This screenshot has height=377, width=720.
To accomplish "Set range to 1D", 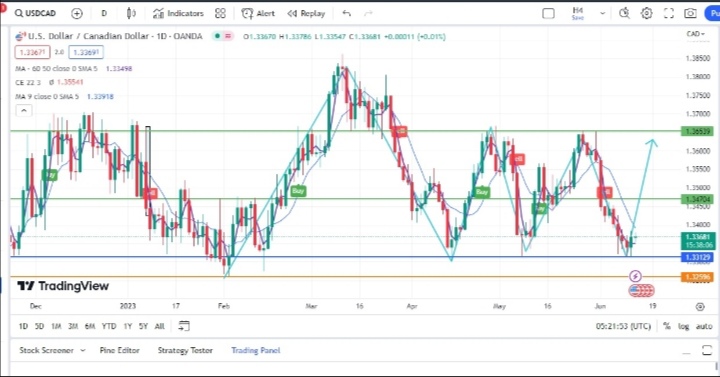I will (23, 326).
